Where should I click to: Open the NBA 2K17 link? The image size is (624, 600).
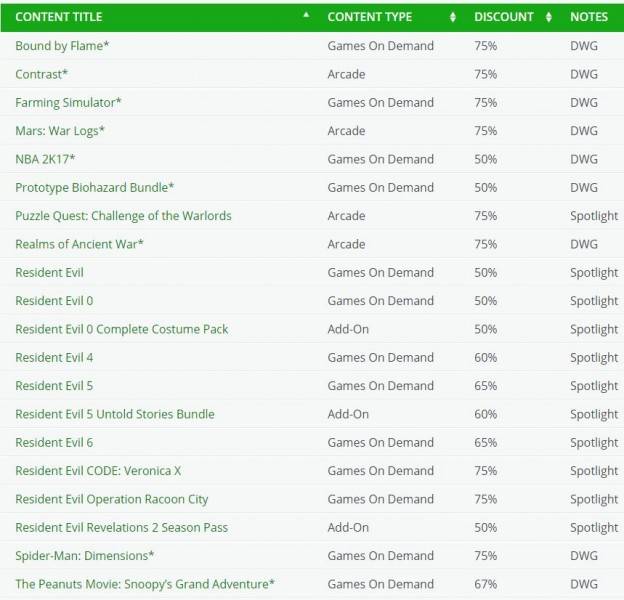pyautogui.click(x=45, y=159)
